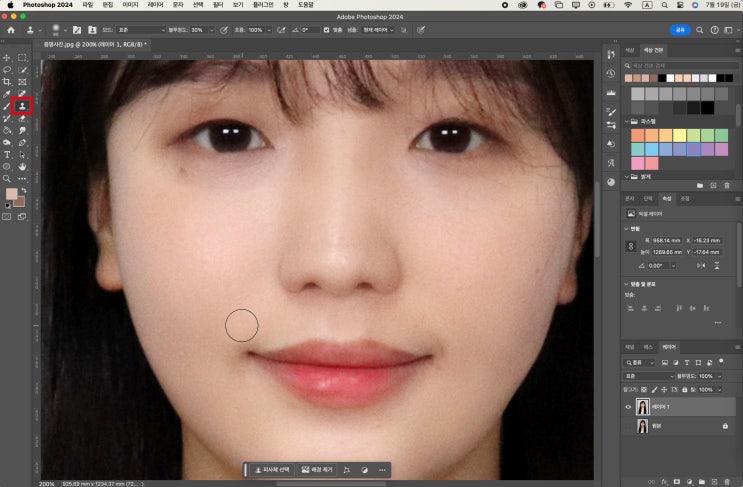743x487 pixels.
Task: Pick the yellow pastel swatch
Action: pyautogui.click(x=679, y=135)
